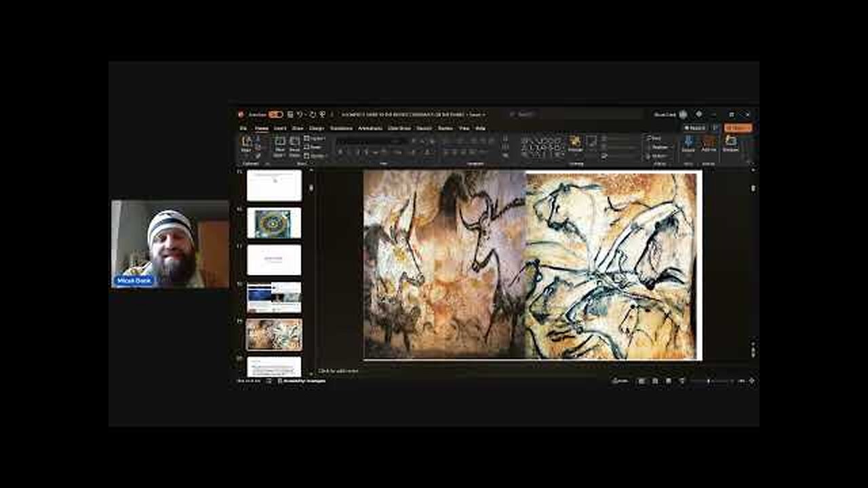The height and width of the screenshot is (488, 868).
Task: Switch to Normal view icon
Action: pyautogui.click(x=642, y=381)
